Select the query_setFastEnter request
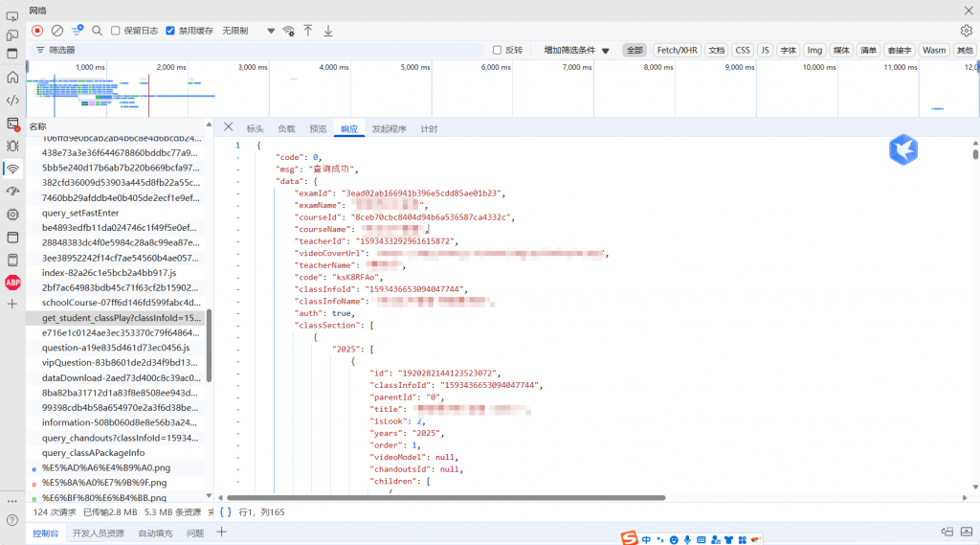This screenshot has width=980, height=545. tap(80, 213)
